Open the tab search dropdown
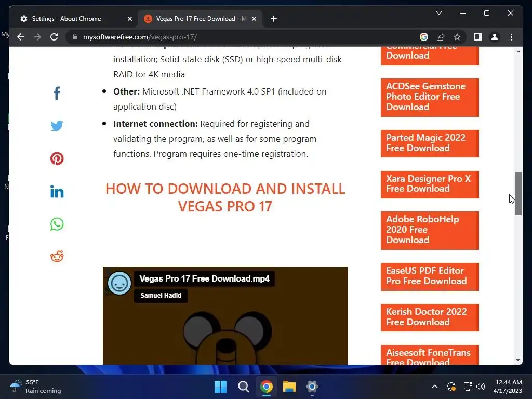 coord(438,13)
